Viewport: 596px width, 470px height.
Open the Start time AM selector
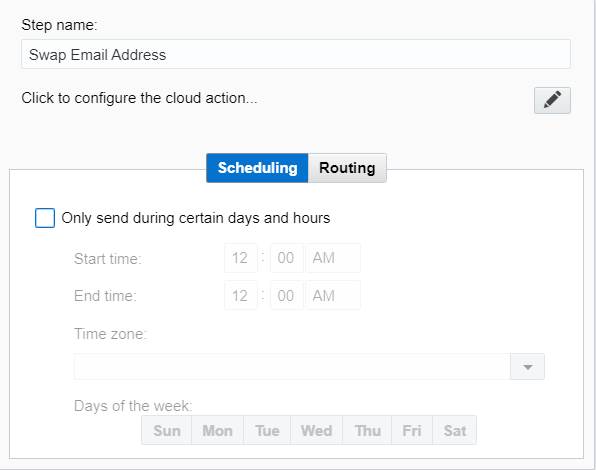333,258
